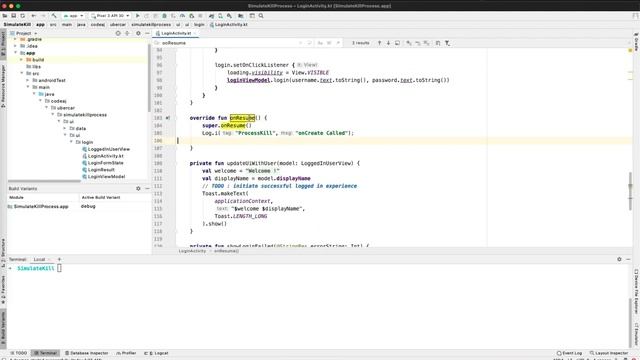Click the onResume search input field
The width and height of the screenshot is (640, 360).
229,43
